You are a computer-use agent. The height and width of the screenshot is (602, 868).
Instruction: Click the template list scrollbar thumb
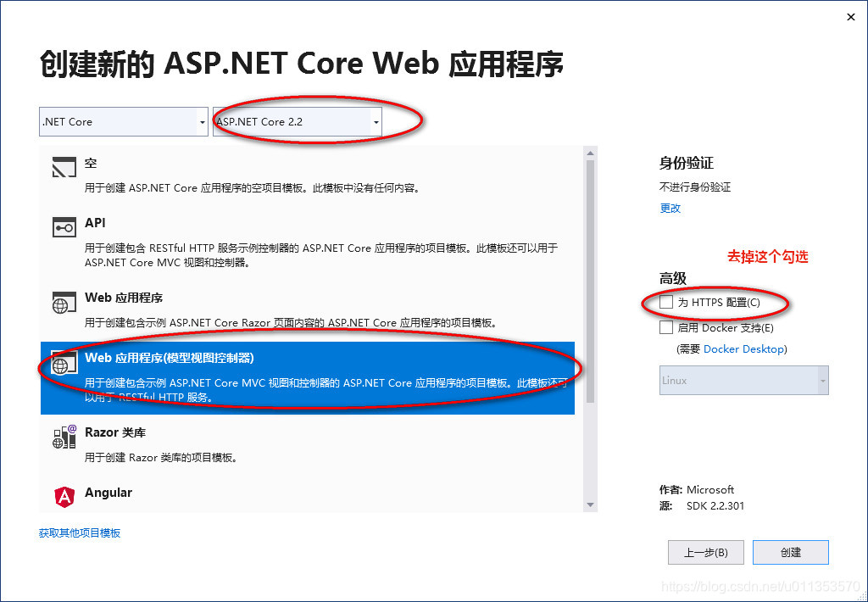click(590, 281)
